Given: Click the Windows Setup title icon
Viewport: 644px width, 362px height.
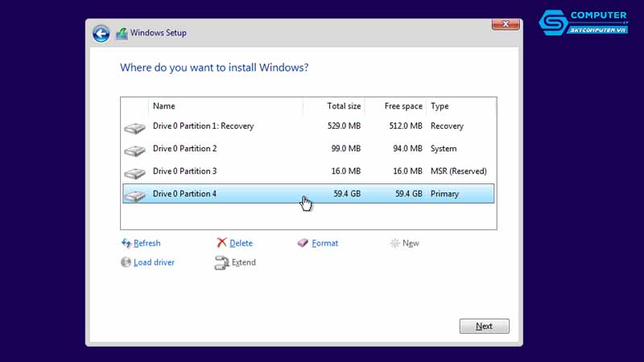Looking at the screenshot, I should coord(122,34).
